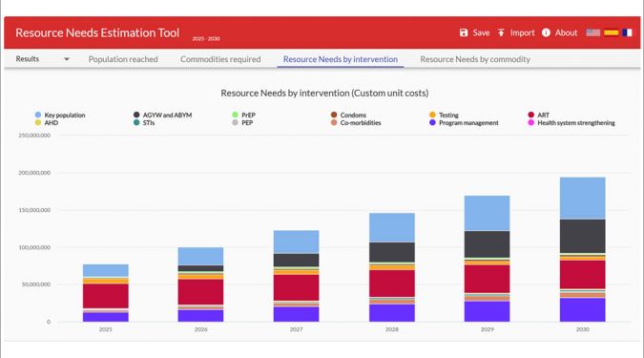The height and width of the screenshot is (358, 644).
Task: Switch language with the US flag icon
Action: coord(592,32)
